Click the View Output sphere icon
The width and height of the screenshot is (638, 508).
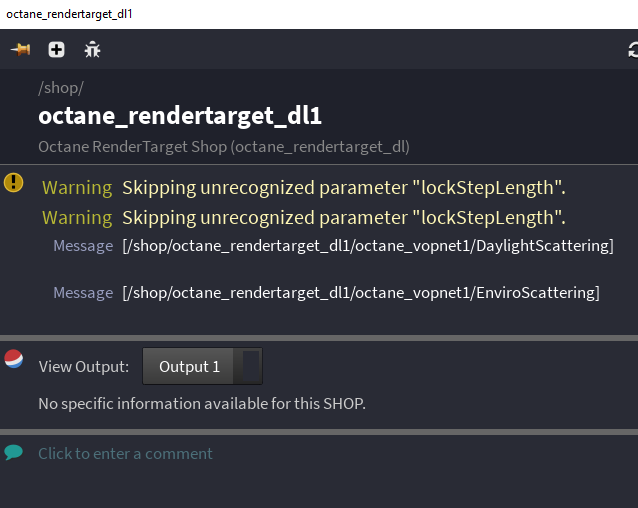pyautogui.click(x=14, y=359)
